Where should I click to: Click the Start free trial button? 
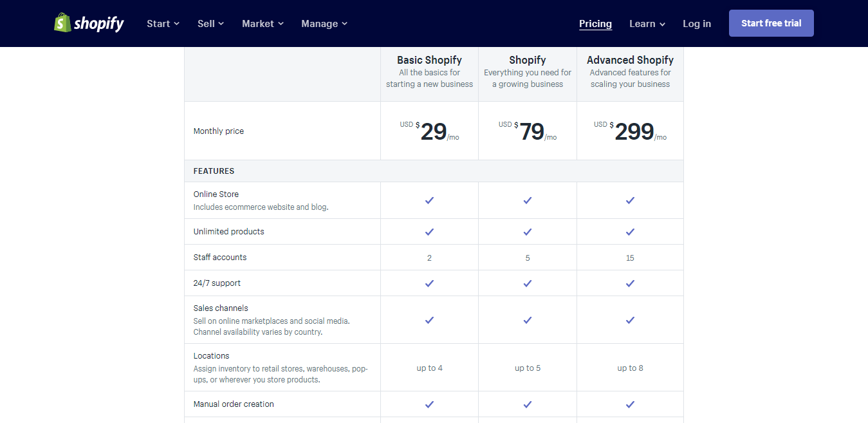771,23
